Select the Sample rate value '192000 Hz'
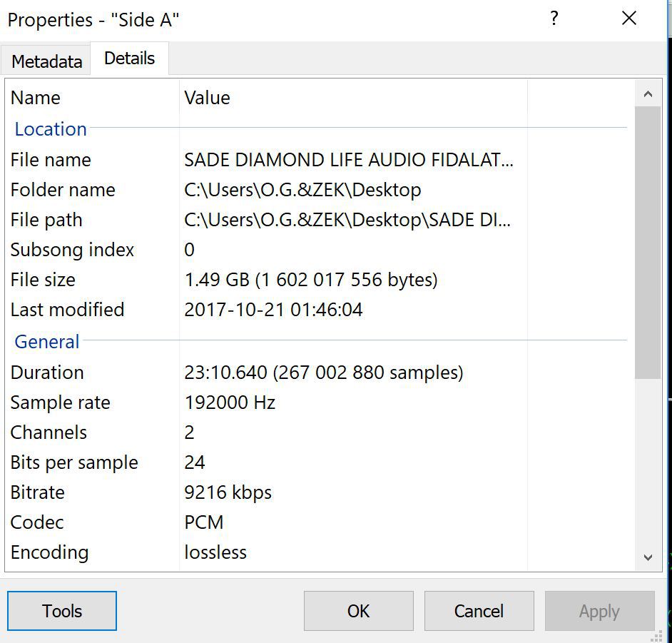The height and width of the screenshot is (643, 672). point(230,402)
